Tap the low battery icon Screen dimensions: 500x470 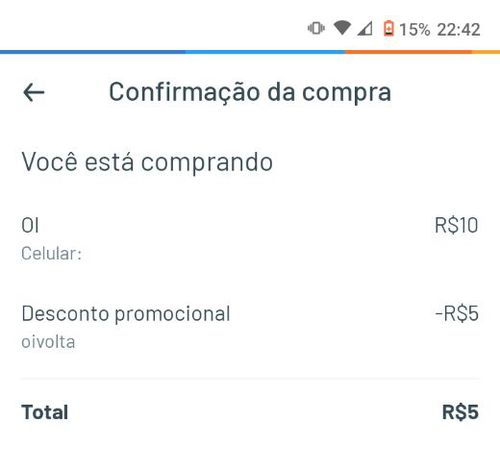(389, 28)
